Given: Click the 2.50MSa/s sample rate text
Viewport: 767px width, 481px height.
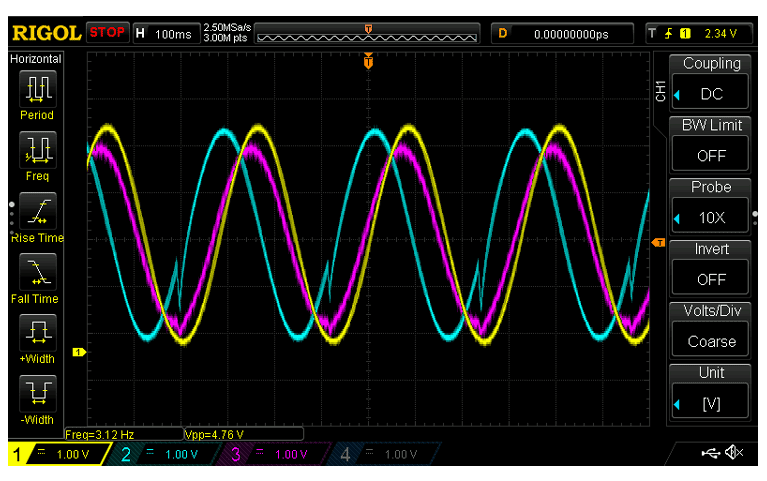Looking at the screenshot, I should (x=227, y=27).
